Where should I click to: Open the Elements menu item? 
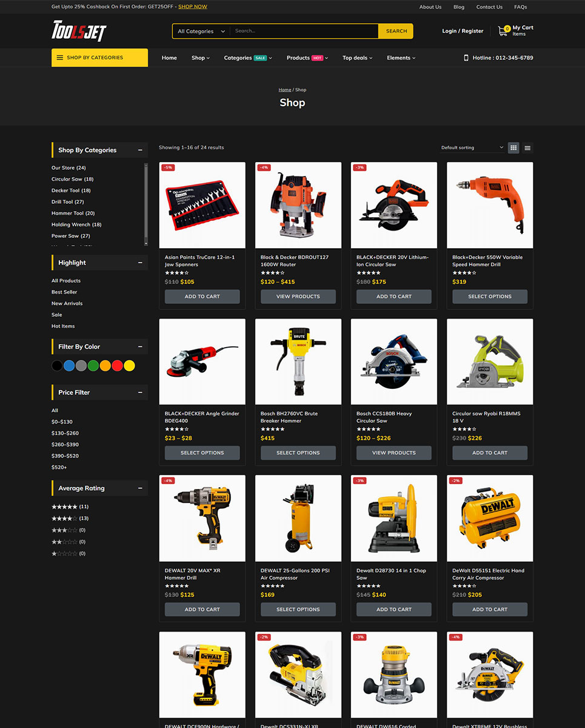pos(401,58)
